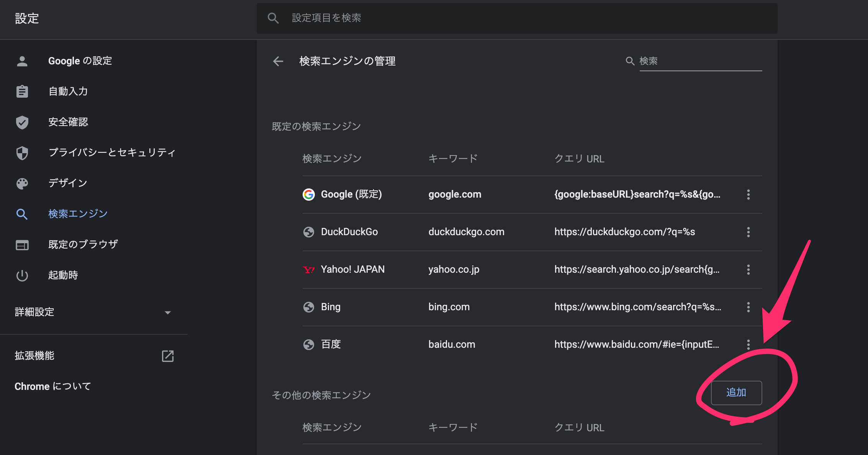Image resolution: width=868 pixels, height=455 pixels.
Task: Open the three-dot menu for Google (既定)
Action: 748,195
